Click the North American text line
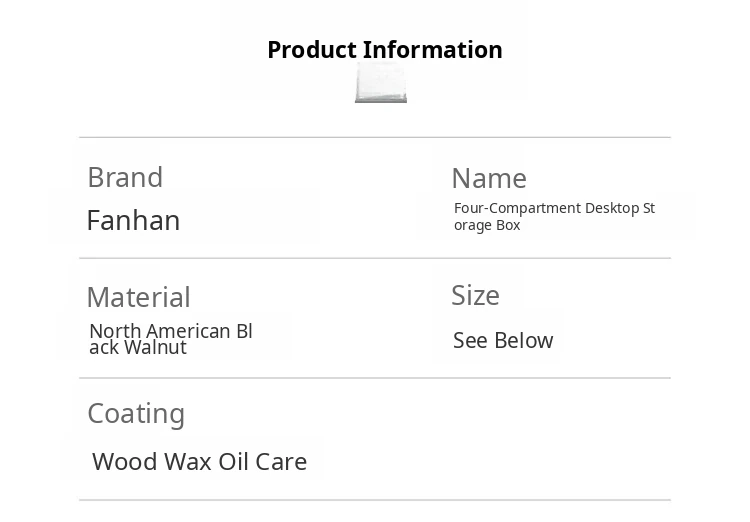 [171, 331]
